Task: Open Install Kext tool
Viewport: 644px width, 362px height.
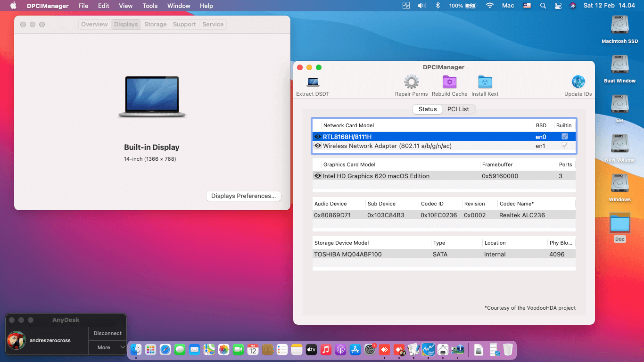Action: click(485, 82)
